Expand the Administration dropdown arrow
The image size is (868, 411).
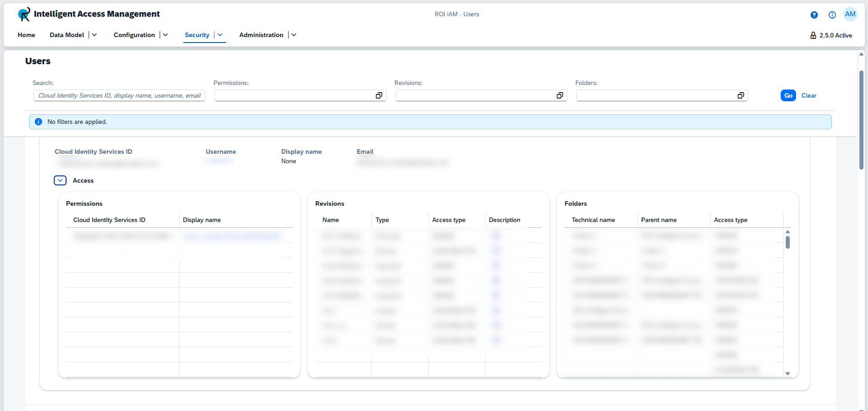click(x=294, y=35)
